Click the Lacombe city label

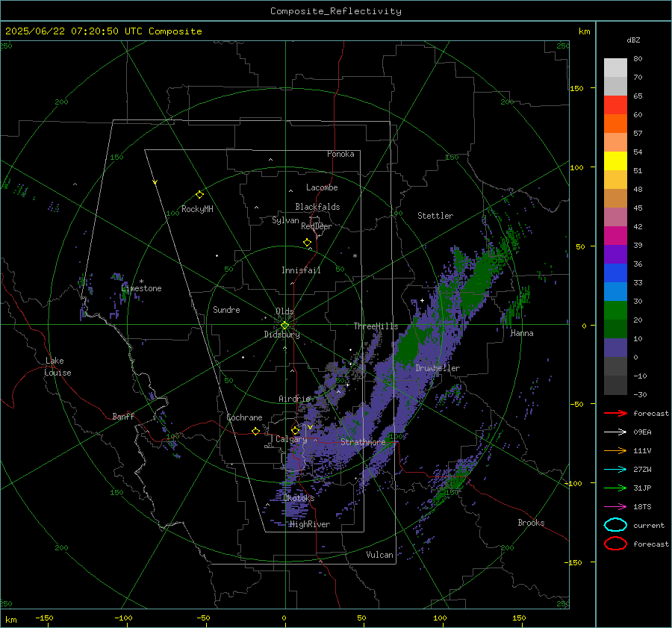click(322, 187)
